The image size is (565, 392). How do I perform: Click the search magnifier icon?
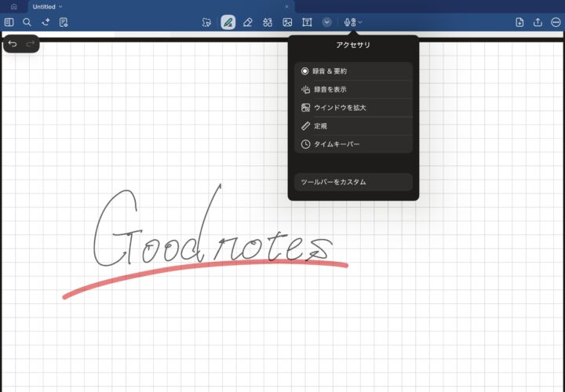tap(27, 22)
